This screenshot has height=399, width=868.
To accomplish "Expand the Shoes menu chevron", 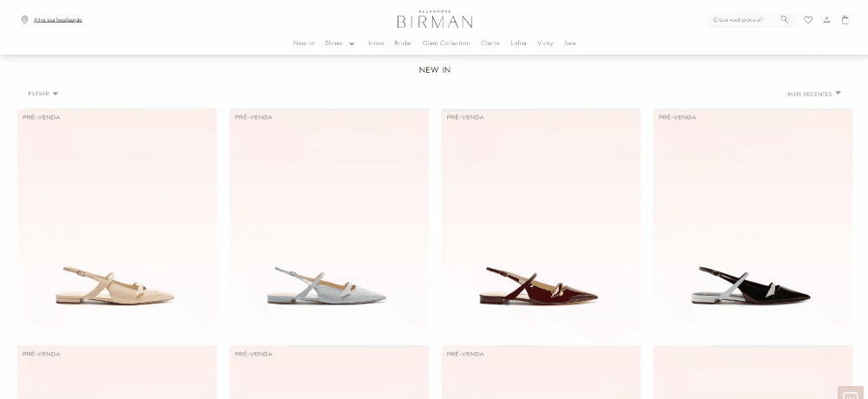I will 352,43.
